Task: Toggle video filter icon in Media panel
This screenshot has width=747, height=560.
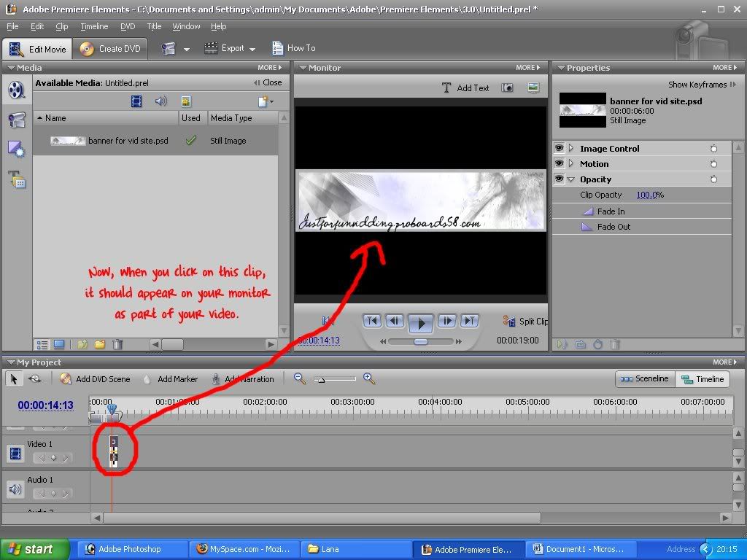Action: [x=136, y=101]
